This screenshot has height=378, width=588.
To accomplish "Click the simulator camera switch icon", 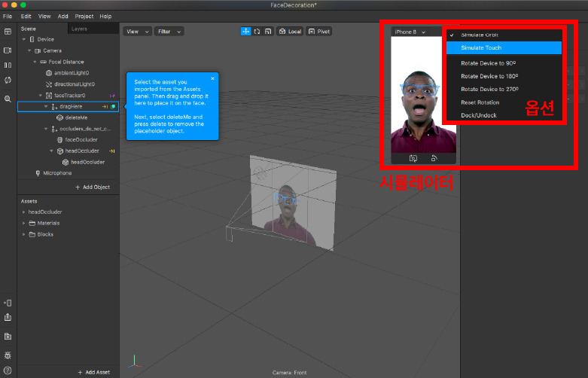I will 413,158.
